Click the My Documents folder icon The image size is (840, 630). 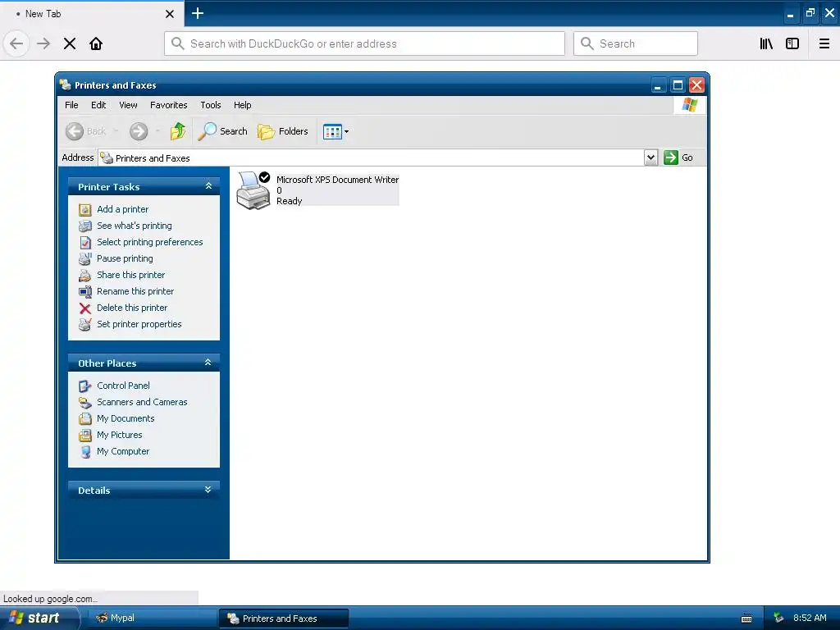(84, 419)
